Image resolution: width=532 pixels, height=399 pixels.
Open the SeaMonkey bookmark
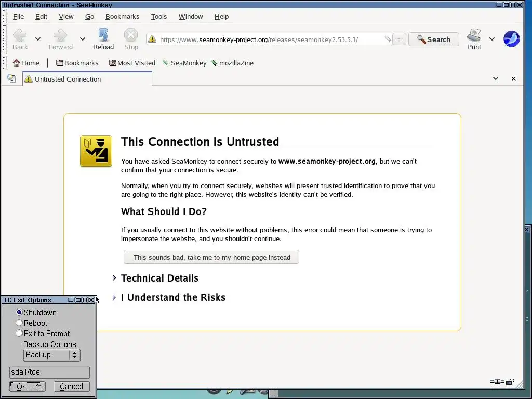click(x=184, y=63)
